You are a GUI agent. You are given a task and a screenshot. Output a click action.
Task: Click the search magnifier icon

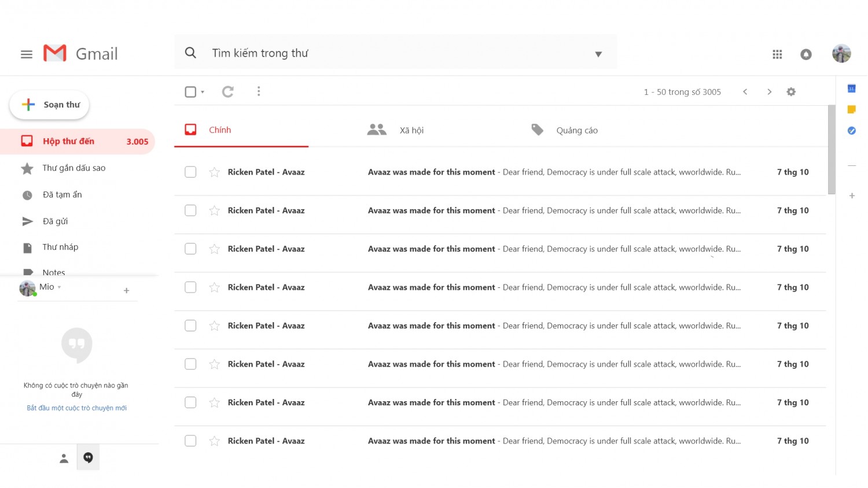pos(190,53)
